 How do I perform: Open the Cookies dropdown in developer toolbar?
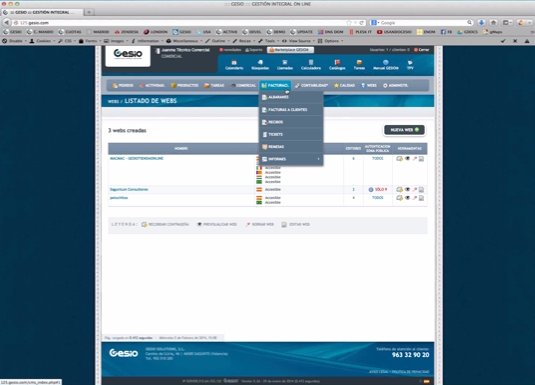click(42, 41)
